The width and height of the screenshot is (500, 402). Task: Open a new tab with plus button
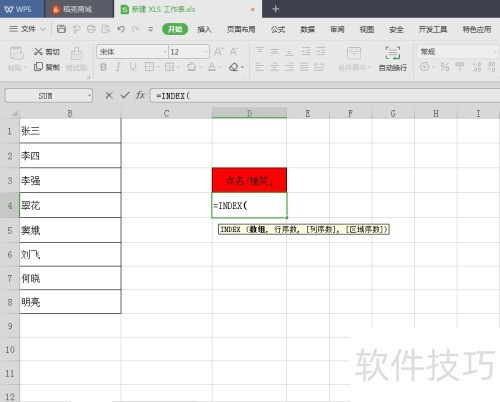click(x=275, y=9)
